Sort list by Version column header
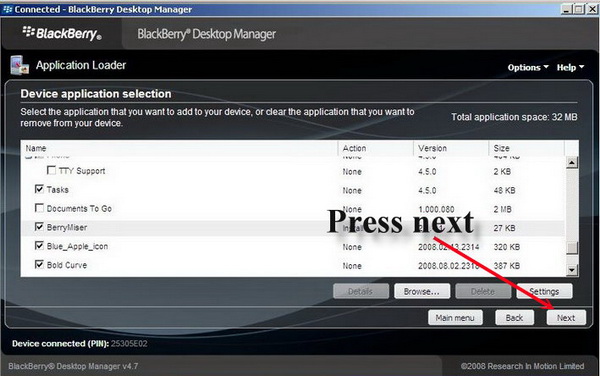This screenshot has height=376, width=600. point(451,148)
